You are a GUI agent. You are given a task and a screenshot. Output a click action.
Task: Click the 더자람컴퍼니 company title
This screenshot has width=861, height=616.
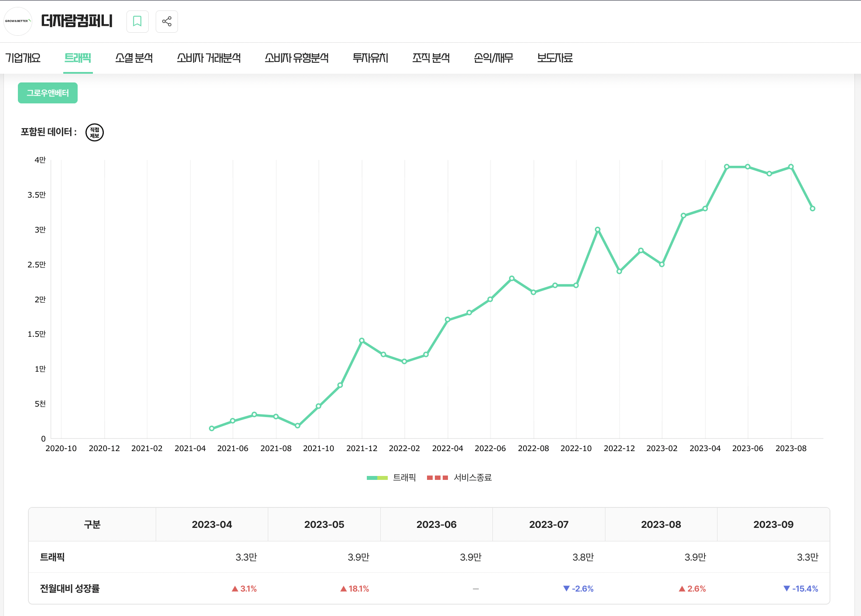click(x=77, y=21)
